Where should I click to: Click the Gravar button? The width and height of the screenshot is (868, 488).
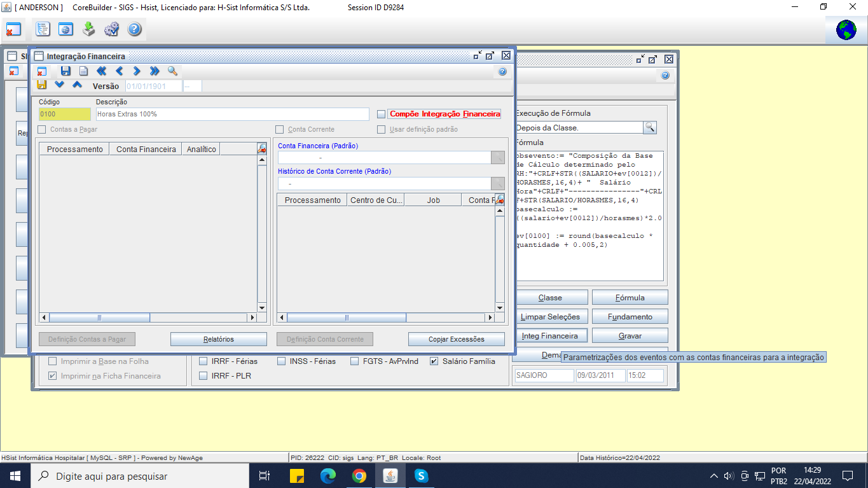click(630, 335)
